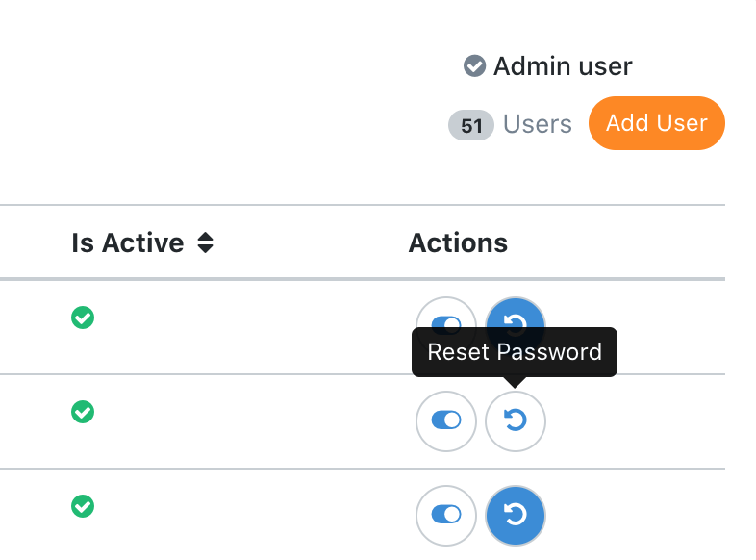Sort by Is Active column arrows
The height and width of the screenshot is (560, 756).
(205, 242)
